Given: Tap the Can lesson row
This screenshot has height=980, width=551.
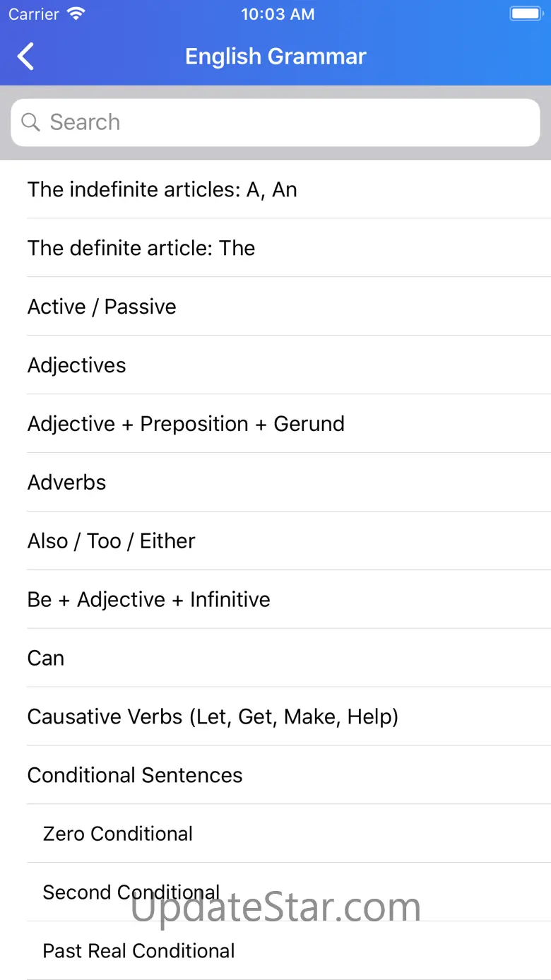Looking at the screenshot, I should (x=46, y=659).
